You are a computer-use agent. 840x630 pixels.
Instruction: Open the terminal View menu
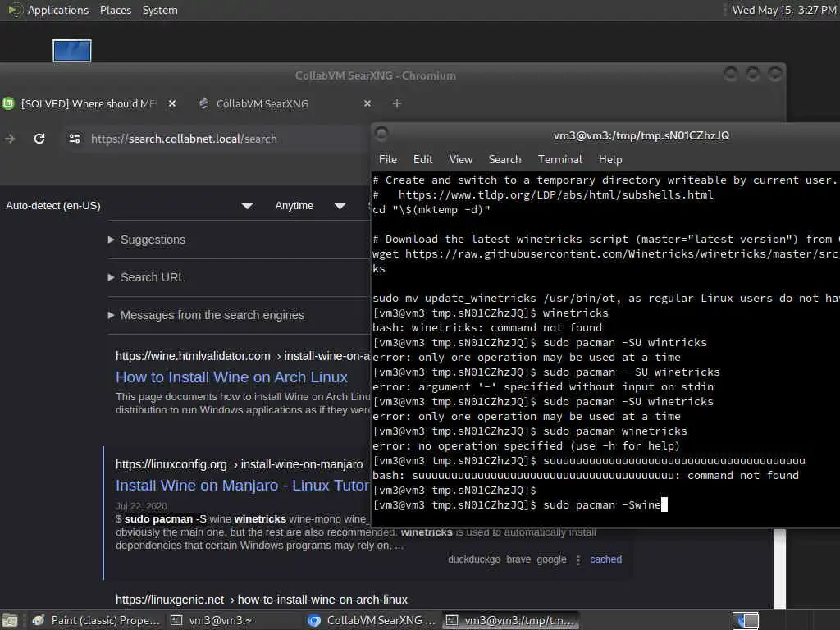[x=461, y=159]
